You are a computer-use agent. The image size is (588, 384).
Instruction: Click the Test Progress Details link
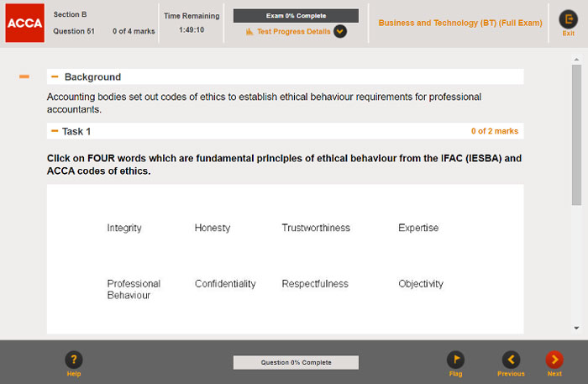point(293,32)
